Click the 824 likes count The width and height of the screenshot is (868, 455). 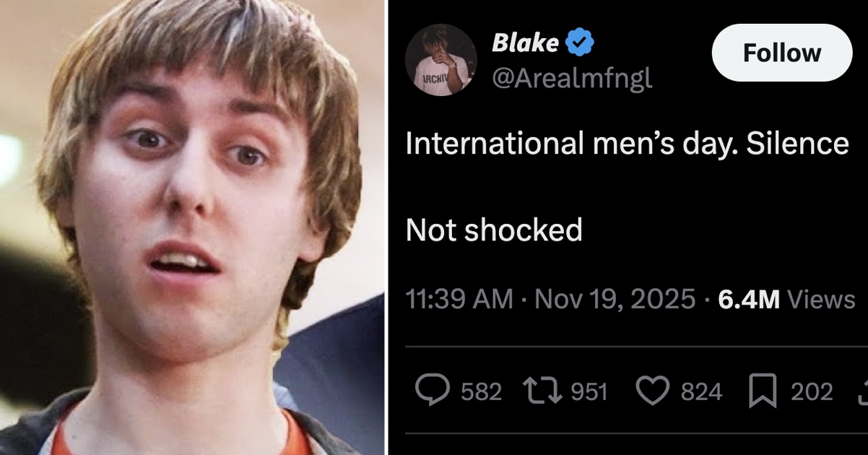pyautogui.click(x=701, y=391)
